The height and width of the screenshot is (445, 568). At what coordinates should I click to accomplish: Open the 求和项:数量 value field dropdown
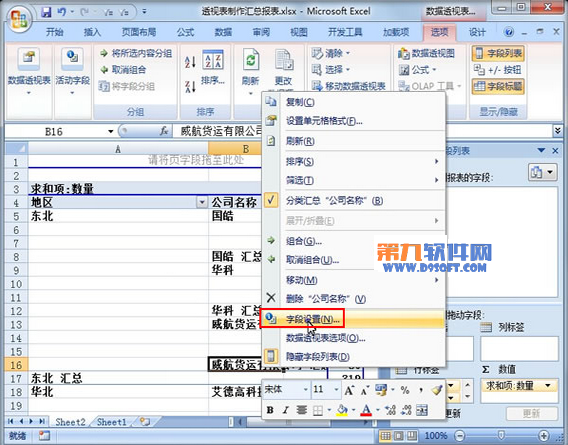548,386
